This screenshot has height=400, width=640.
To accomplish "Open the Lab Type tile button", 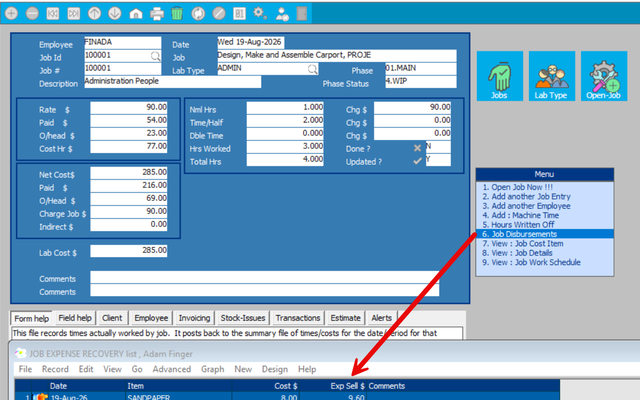I will click(551, 76).
